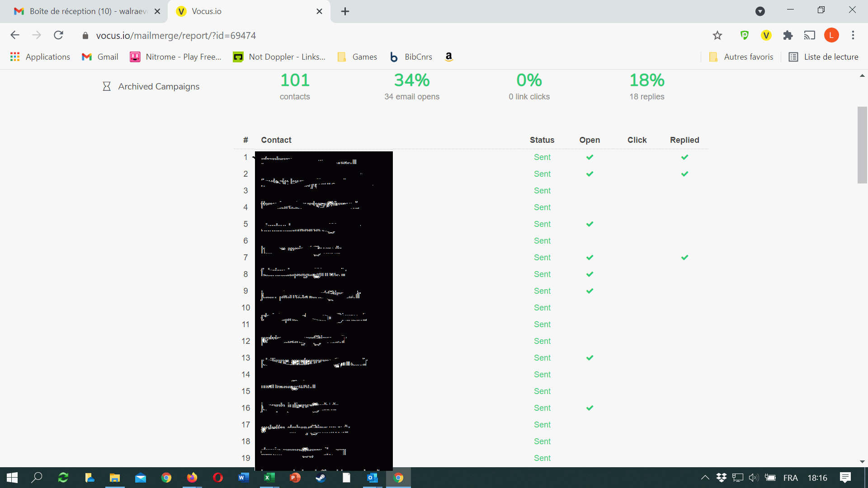Open a new browser tab
Screen dimensions: 868x488
click(345, 11)
